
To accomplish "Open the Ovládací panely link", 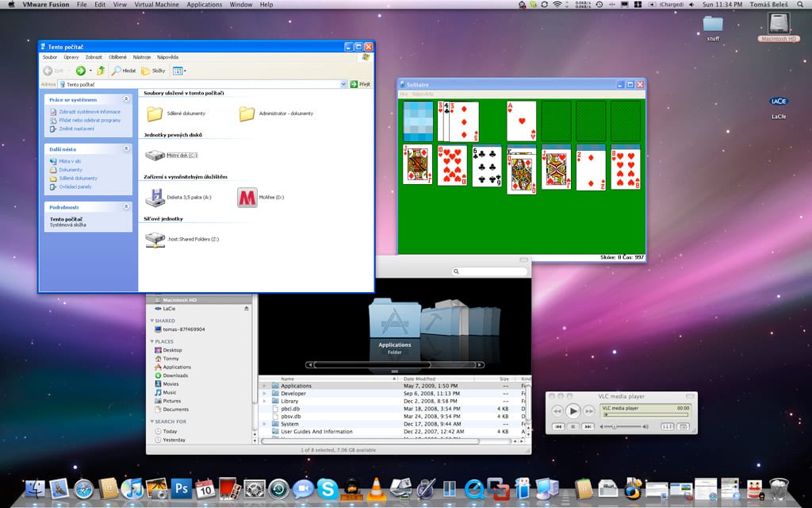I will [x=75, y=187].
